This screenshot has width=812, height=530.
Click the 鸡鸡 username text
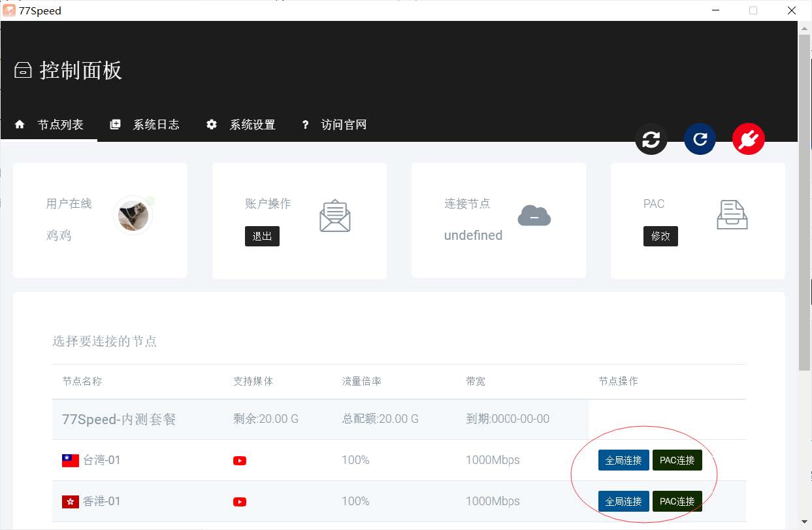(x=59, y=235)
